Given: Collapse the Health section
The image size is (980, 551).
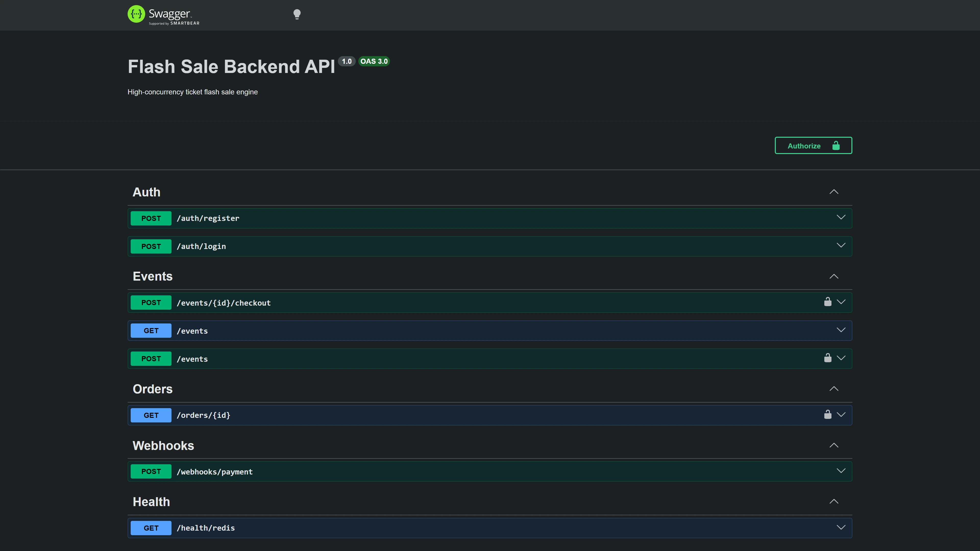Looking at the screenshot, I should tap(834, 502).
